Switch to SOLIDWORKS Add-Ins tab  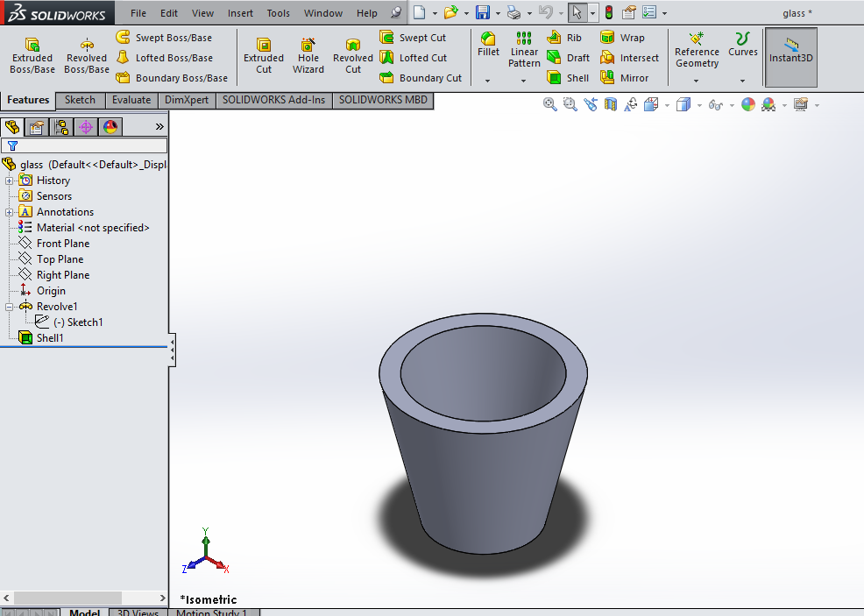click(274, 100)
